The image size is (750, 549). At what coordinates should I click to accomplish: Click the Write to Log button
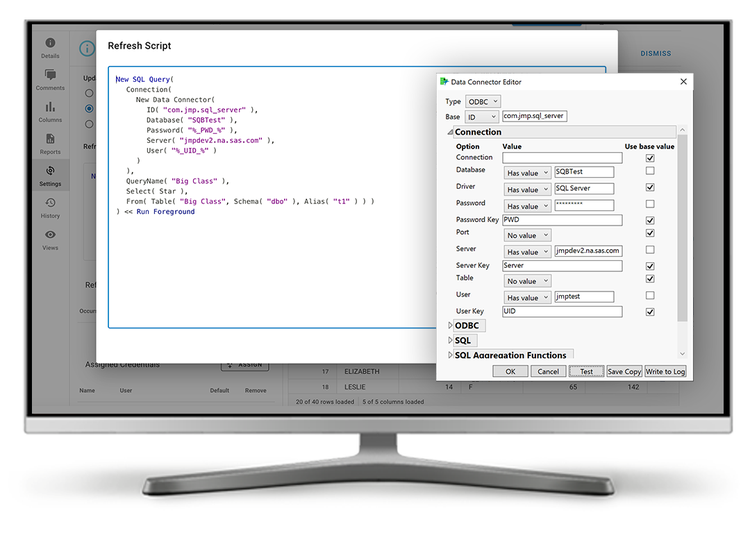665,372
